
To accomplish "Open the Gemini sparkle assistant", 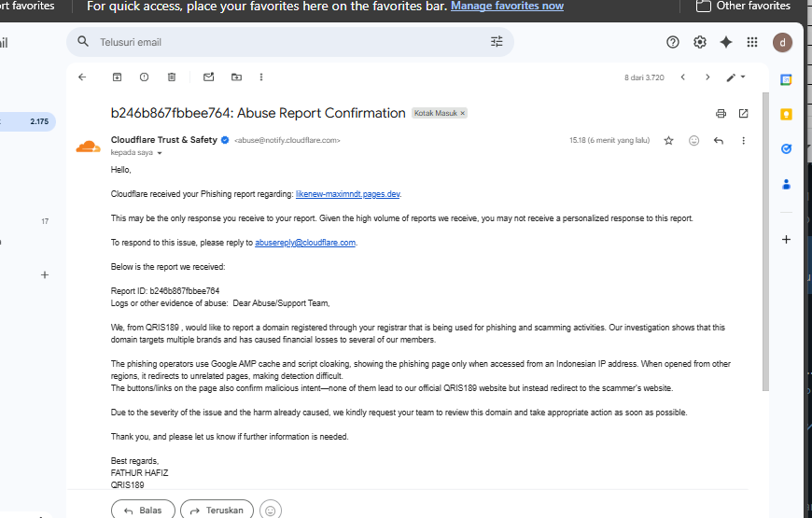I will [x=726, y=42].
